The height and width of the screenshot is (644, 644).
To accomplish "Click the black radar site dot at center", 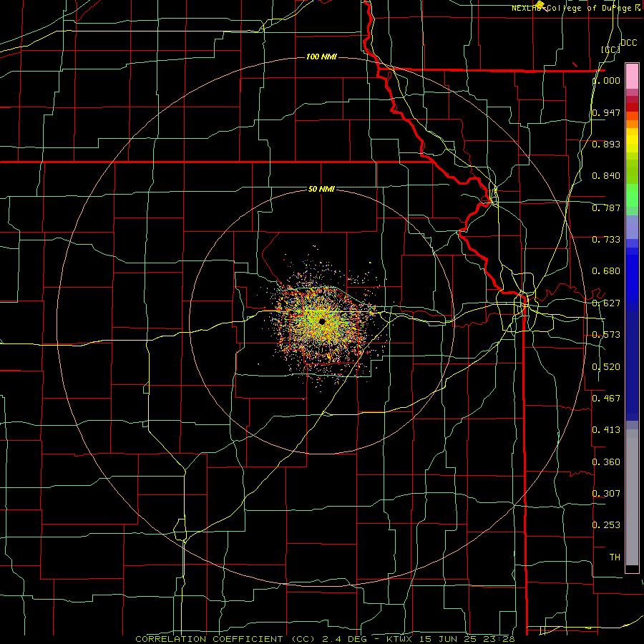I will coord(322,321).
